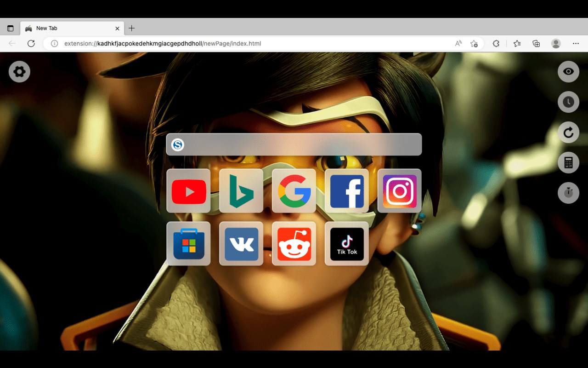Open the Extensions puzzle icon
588x368 pixels.
tap(496, 44)
